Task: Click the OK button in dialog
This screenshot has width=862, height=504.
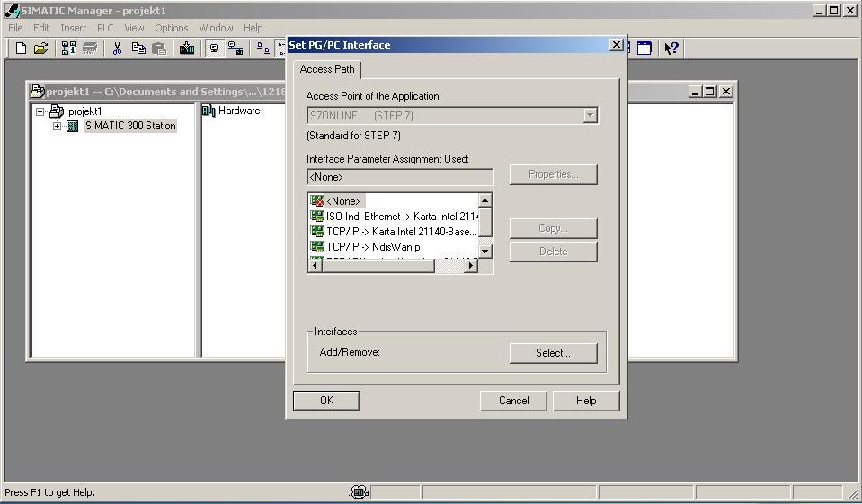Action: 326,401
